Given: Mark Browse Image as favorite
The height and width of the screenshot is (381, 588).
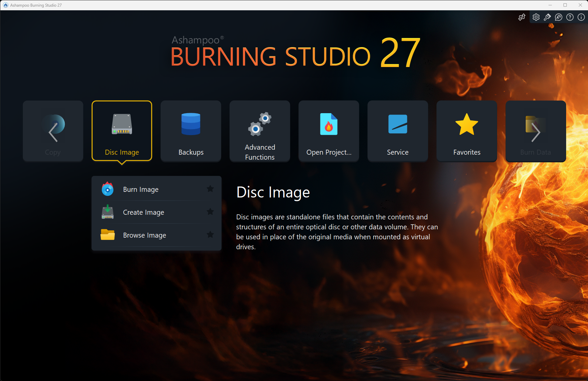Looking at the screenshot, I should click(210, 235).
